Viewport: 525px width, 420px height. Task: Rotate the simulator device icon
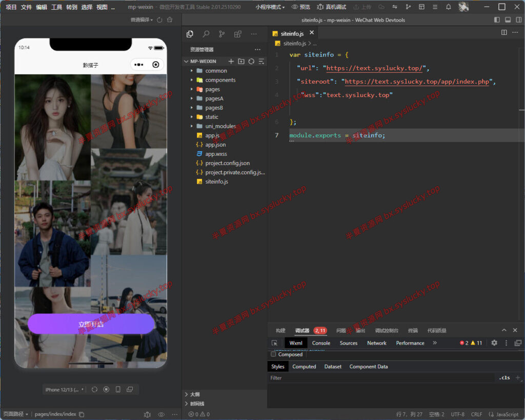point(118,390)
